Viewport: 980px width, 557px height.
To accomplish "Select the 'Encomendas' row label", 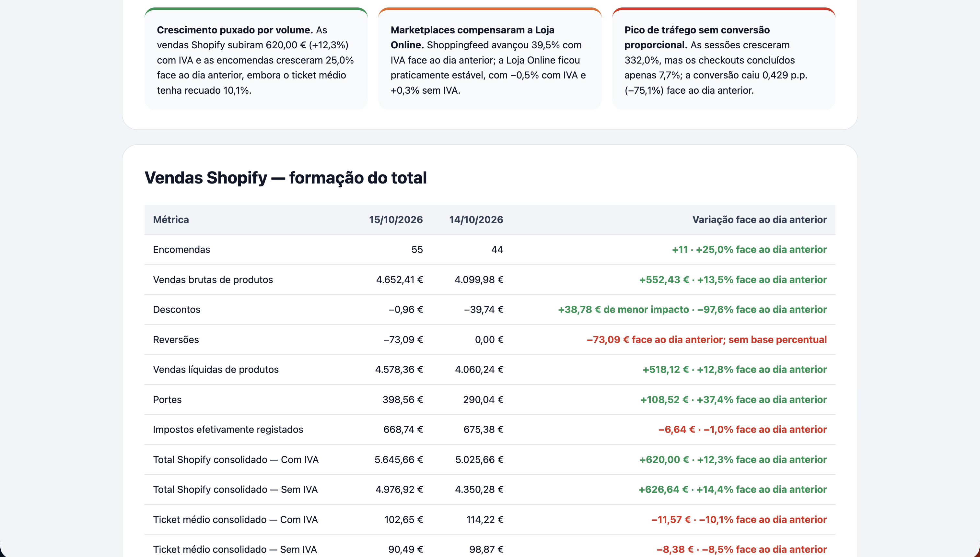I will [x=181, y=249].
